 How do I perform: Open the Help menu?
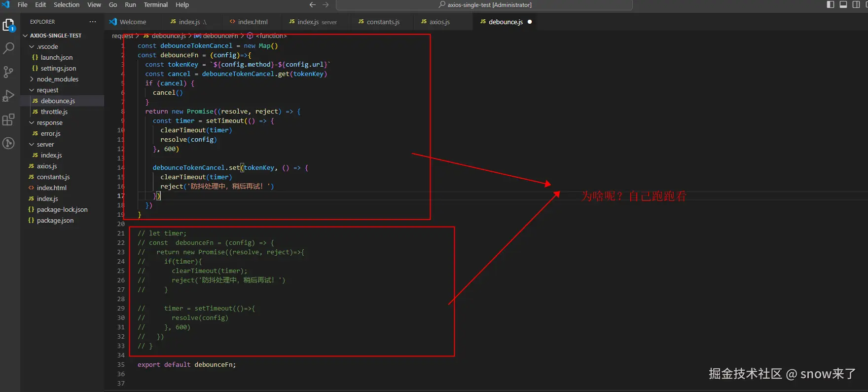pyautogui.click(x=182, y=5)
